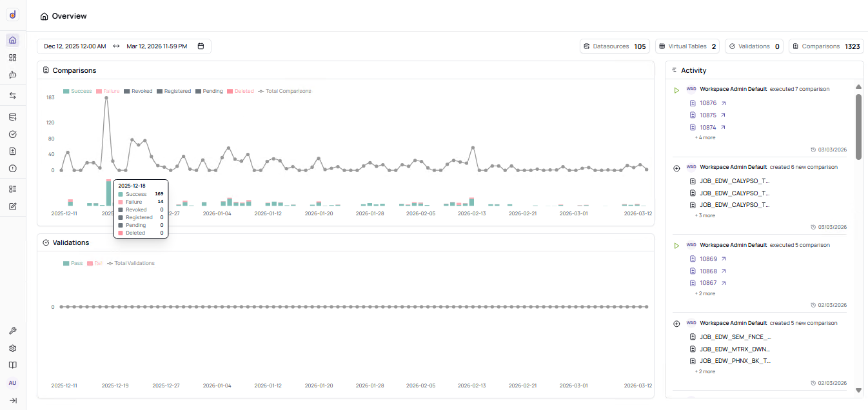Open the Overview home icon in sidebar

click(x=12, y=40)
